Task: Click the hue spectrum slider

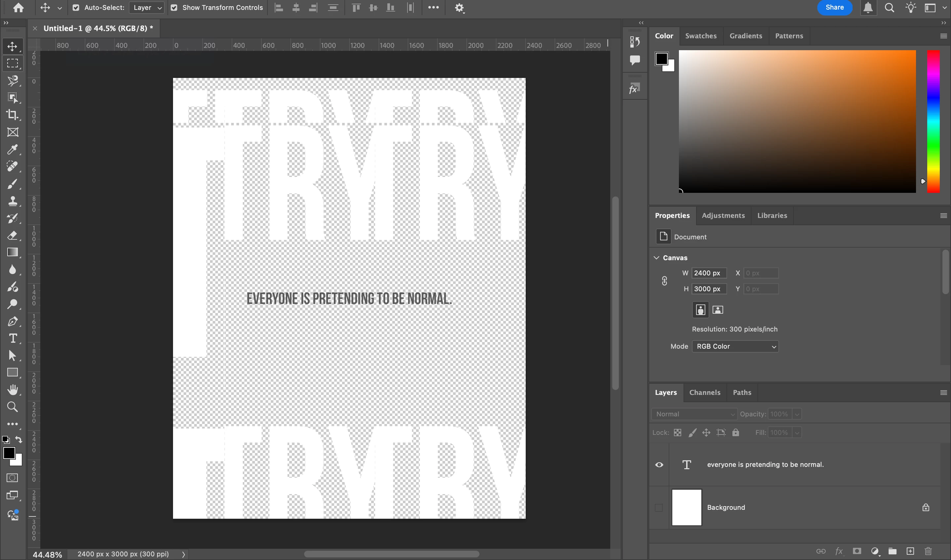Action: pyautogui.click(x=933, y=121)
